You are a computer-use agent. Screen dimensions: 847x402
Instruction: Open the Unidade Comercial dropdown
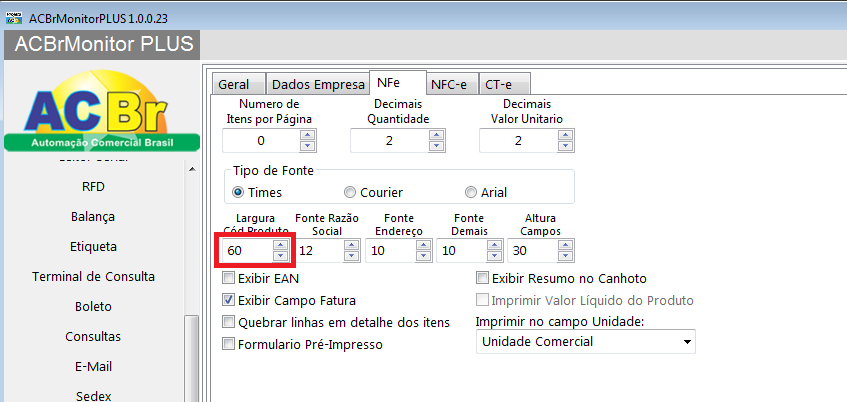pos(586,341)
